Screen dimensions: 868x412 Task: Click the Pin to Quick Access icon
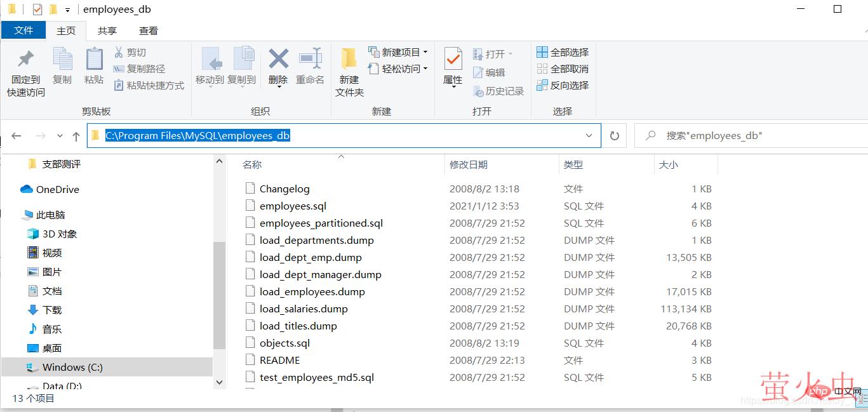point(25,60)
